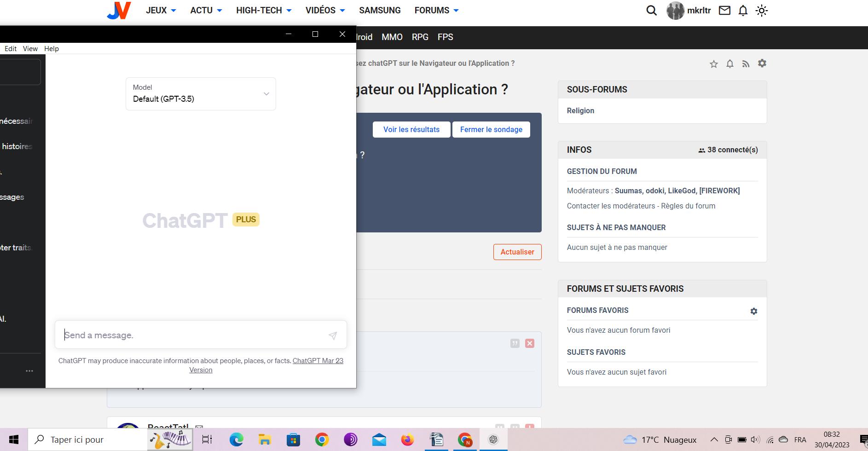The width and height of the screenshot is (868, 451).
Task: Open moderator Suumas profile link
Action: click(628, 191)
